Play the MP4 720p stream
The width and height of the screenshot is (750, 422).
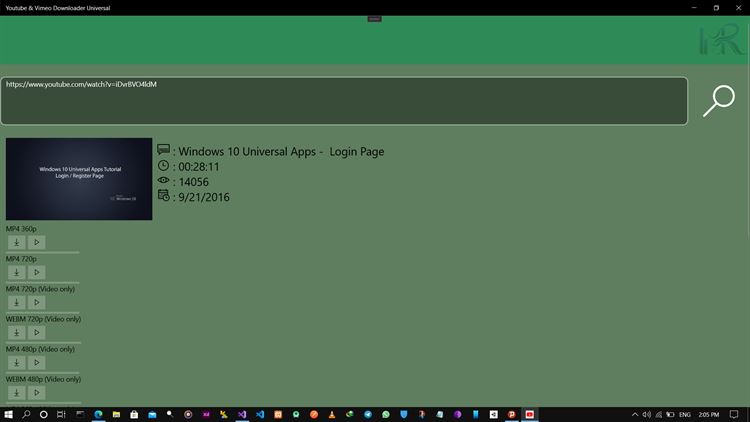(x=36, y=272)
